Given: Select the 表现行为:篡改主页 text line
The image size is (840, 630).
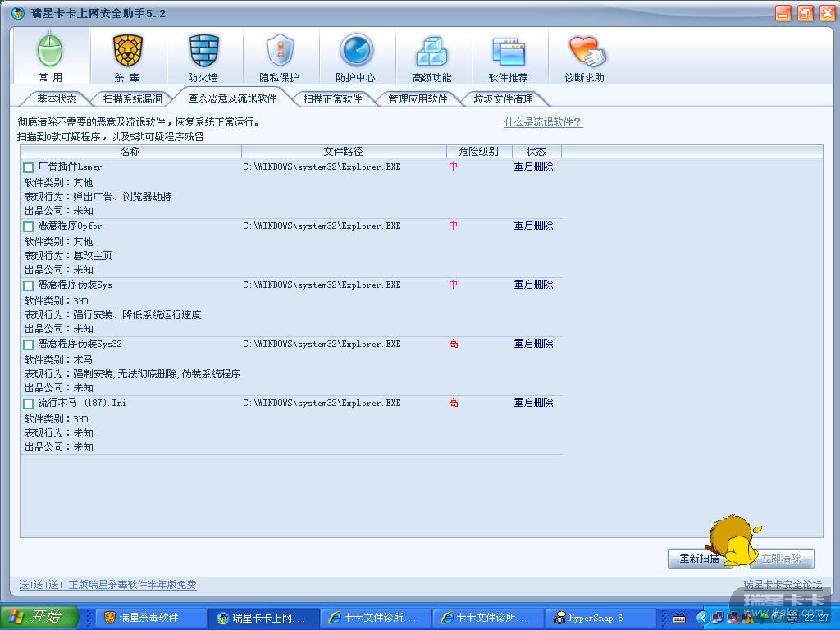Looking at the screenshot, I should click(x=69, y=256).
